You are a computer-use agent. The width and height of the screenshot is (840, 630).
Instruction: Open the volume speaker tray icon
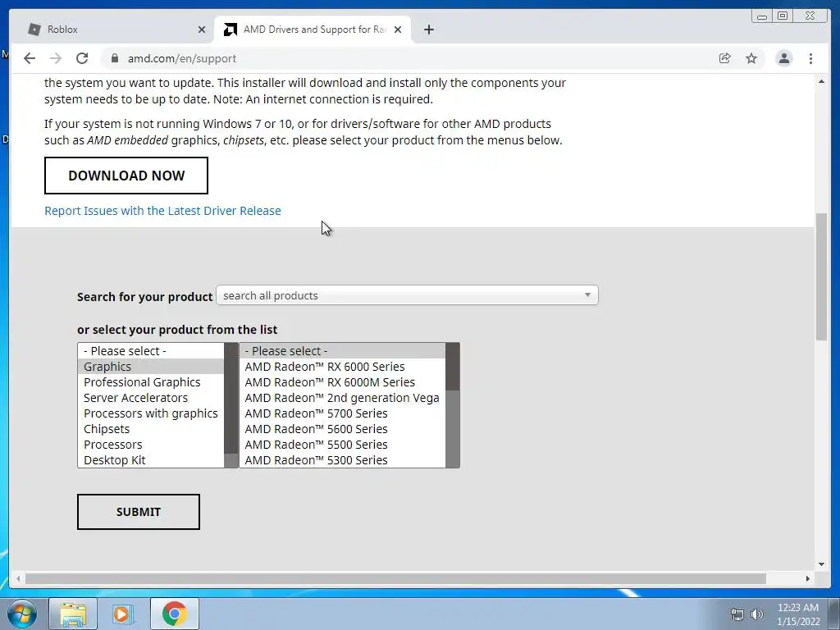pyautogui.click(x=757, y=614)
